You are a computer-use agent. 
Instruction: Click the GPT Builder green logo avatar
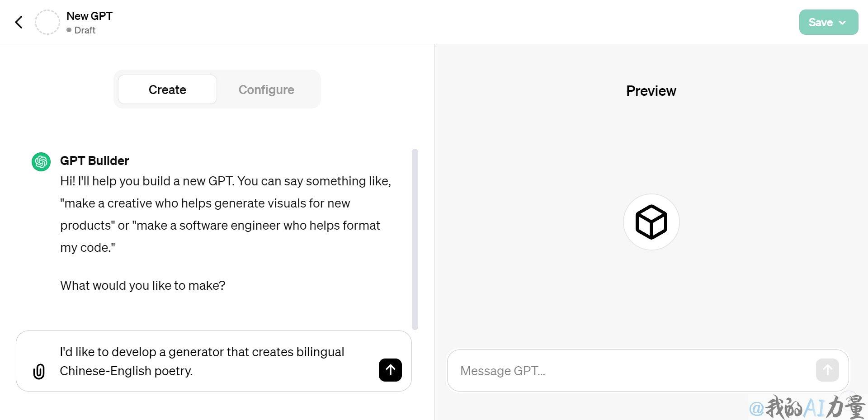(x=41, y=162)
